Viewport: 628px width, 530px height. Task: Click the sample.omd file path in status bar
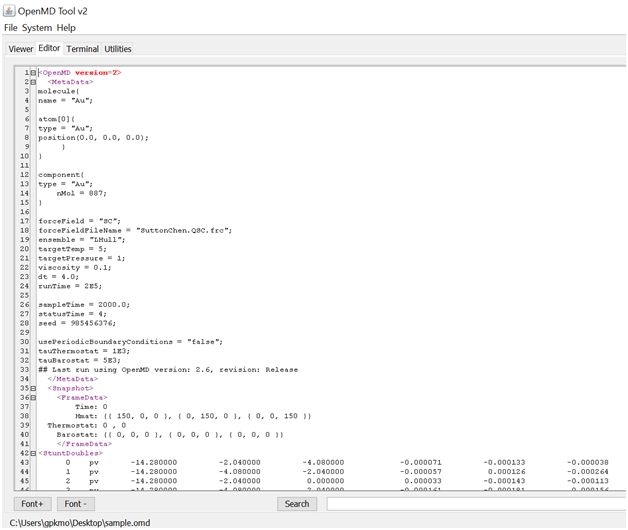80,523
